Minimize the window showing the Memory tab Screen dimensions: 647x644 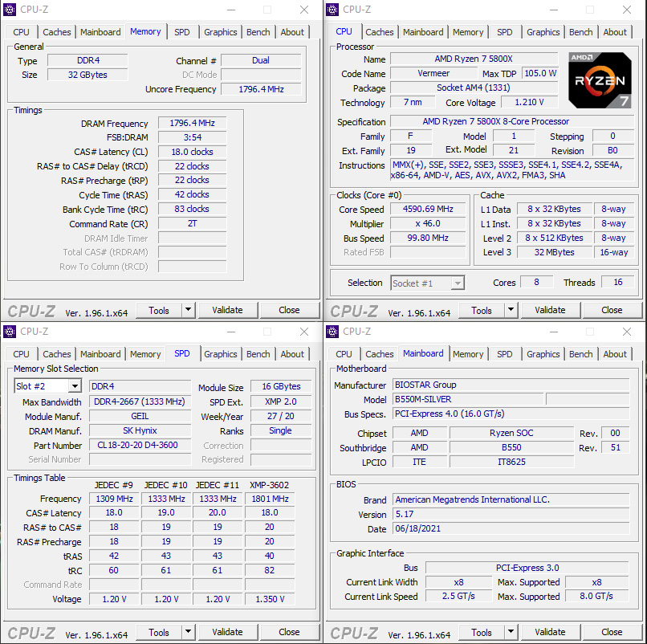click(231, 10)
